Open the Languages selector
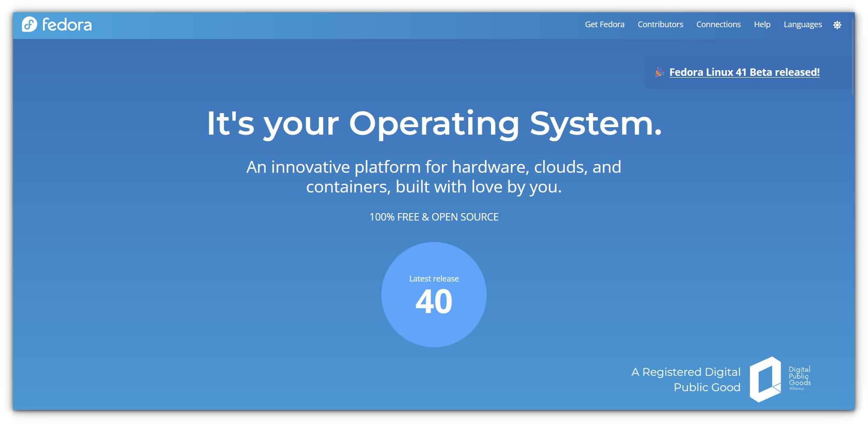The image size is (868, 424). pos(802,25)
